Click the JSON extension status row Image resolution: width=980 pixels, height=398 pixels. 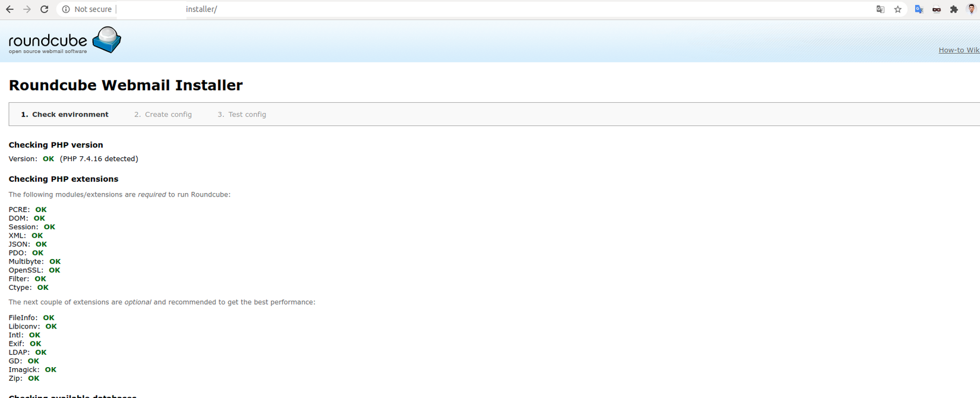(x=27, y=244)
